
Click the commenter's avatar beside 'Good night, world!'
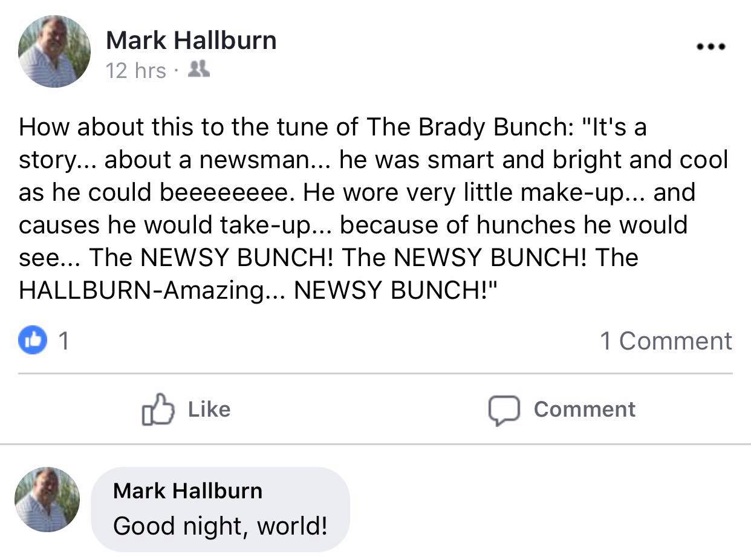tap(47, 500)
